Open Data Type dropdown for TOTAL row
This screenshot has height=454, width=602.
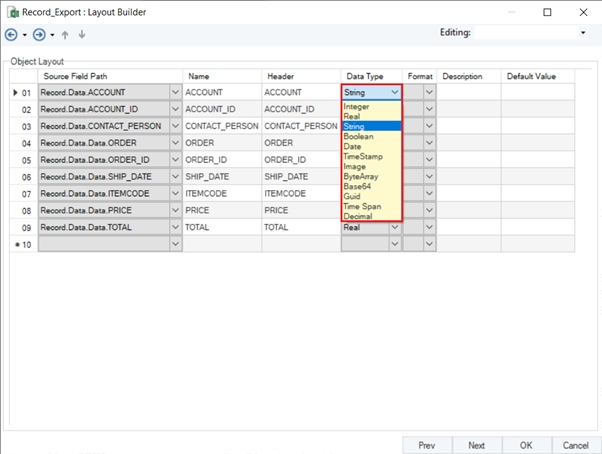click(x=394, y=227)
